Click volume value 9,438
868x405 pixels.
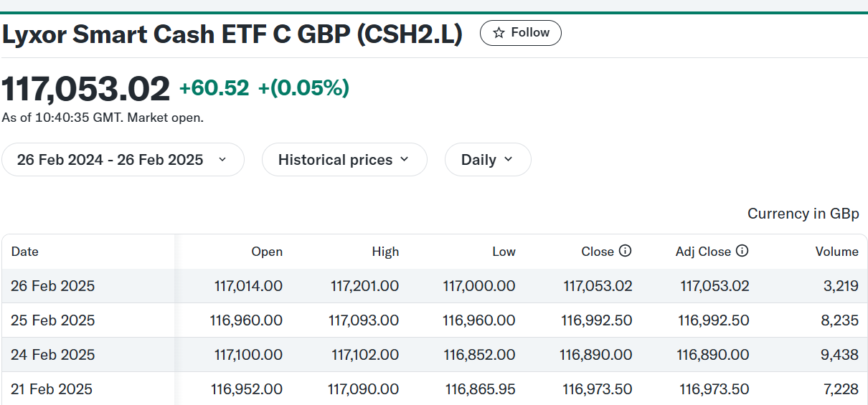click(x=839, y=355)
